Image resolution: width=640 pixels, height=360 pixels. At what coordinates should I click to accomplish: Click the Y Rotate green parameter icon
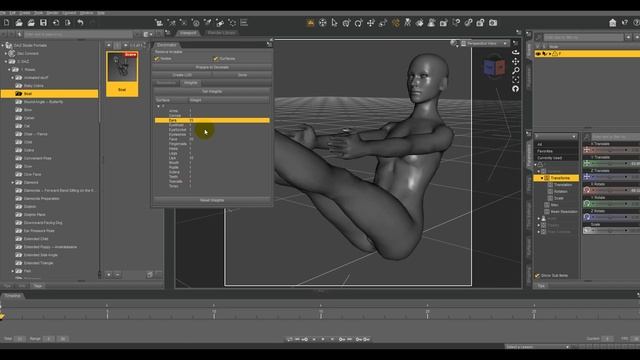coord(587,204)
